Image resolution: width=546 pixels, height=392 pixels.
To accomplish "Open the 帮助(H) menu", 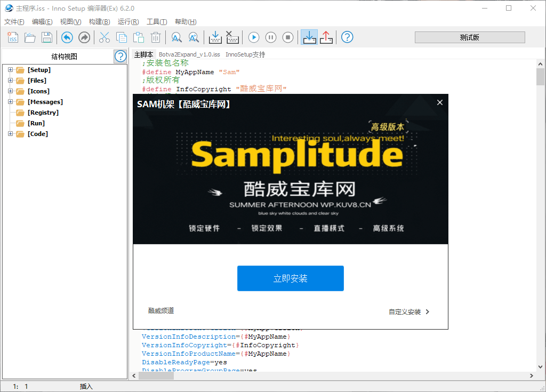I will coord(186,22).
